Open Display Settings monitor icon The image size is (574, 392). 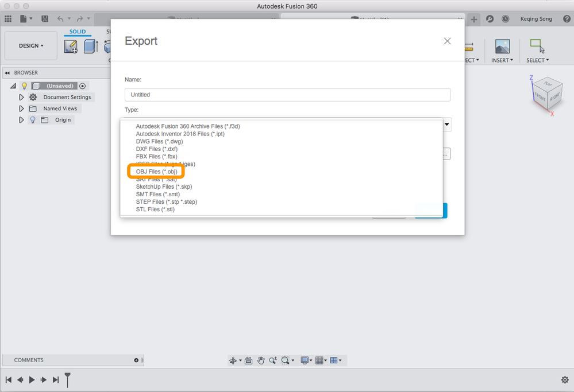(304, 360)
